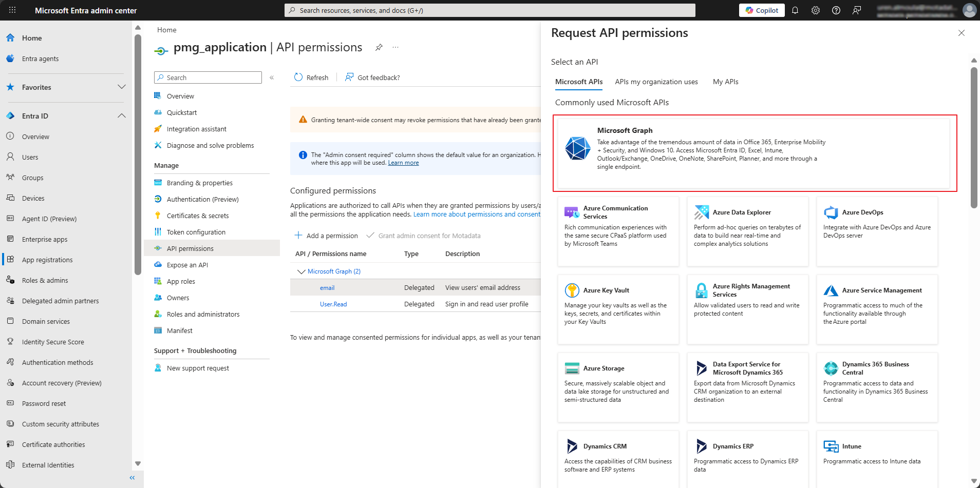The height and width of the screenshot is (488, 980).
Task: Pin the pmg_application page
Action: pos(379,47)
